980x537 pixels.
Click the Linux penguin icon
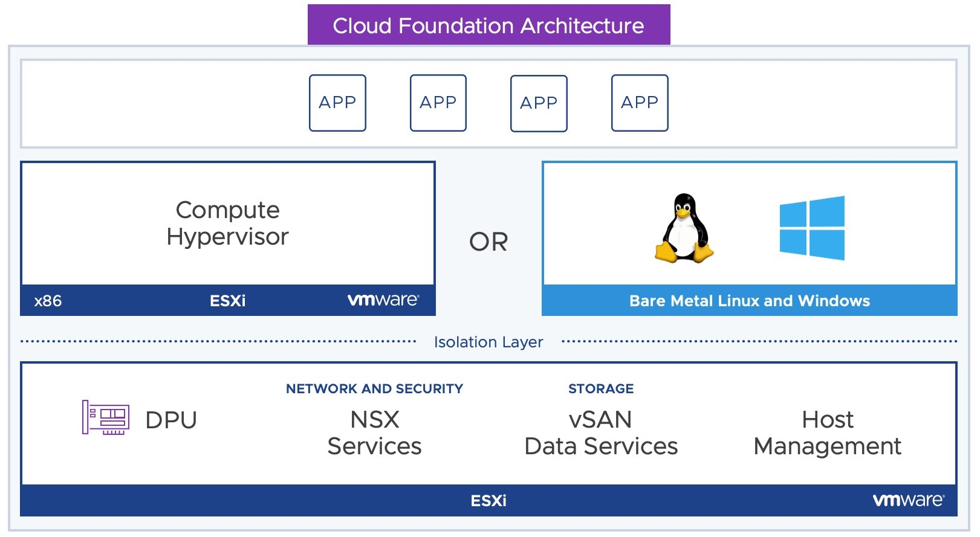pyautogui.click(x=684, y=228)
